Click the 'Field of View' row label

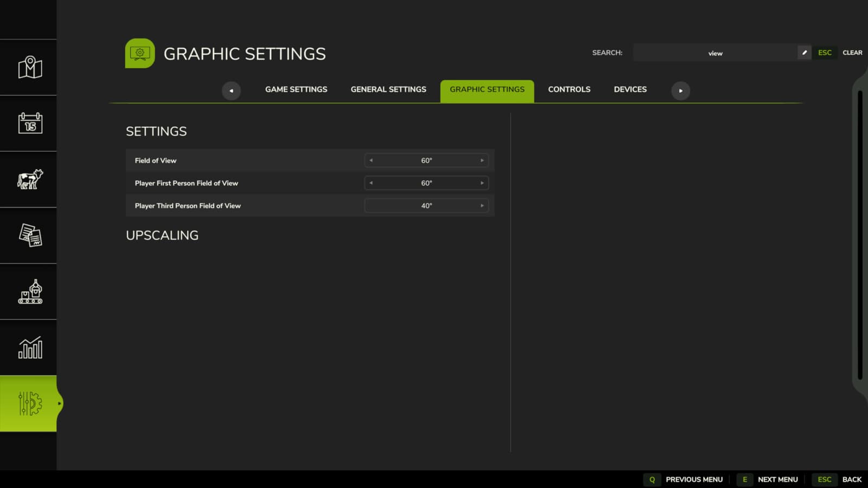(156, 160)
